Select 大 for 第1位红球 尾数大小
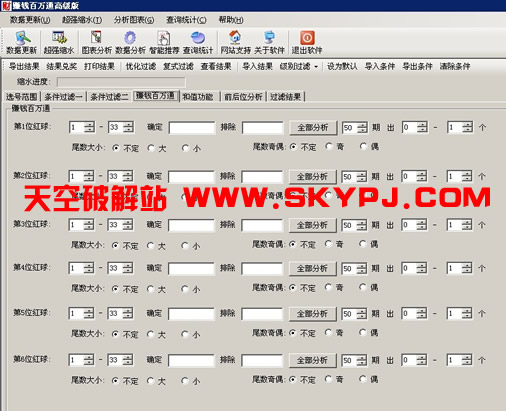This screenshot has height=411, width=506. click(151, 148)
